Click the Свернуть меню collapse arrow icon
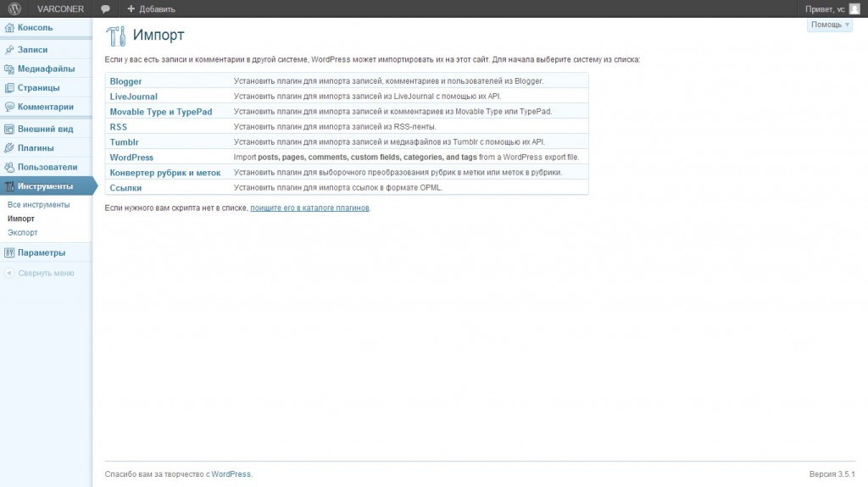868x487 pixels. (8, 273)
